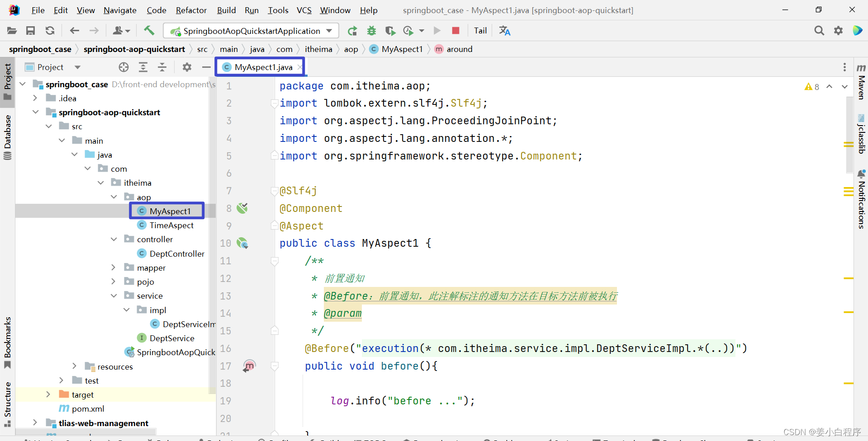Click the Spring bean gutter icon on line 8
This screenshot has height=441, width=868.
coord(242,208)
